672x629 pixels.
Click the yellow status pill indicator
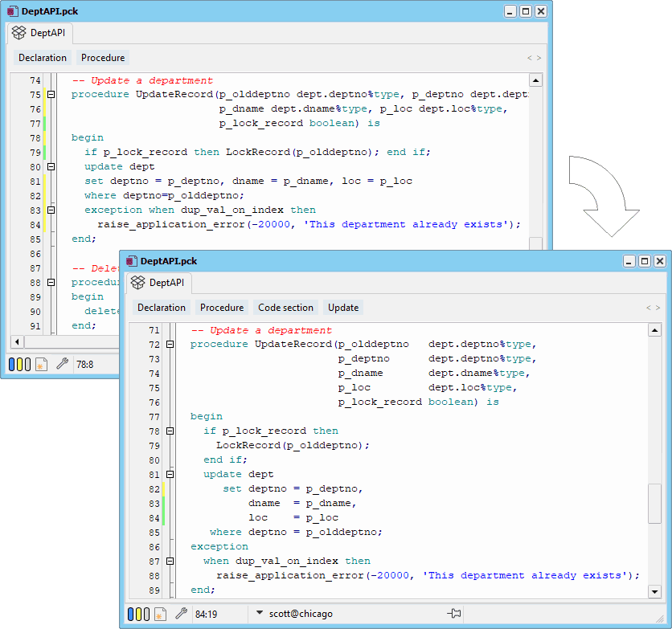tap(138, 614)
